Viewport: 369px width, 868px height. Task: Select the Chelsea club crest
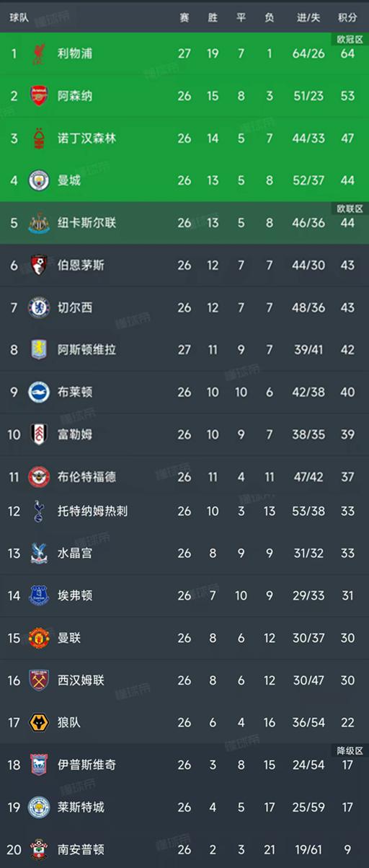[x=38, y=307]
